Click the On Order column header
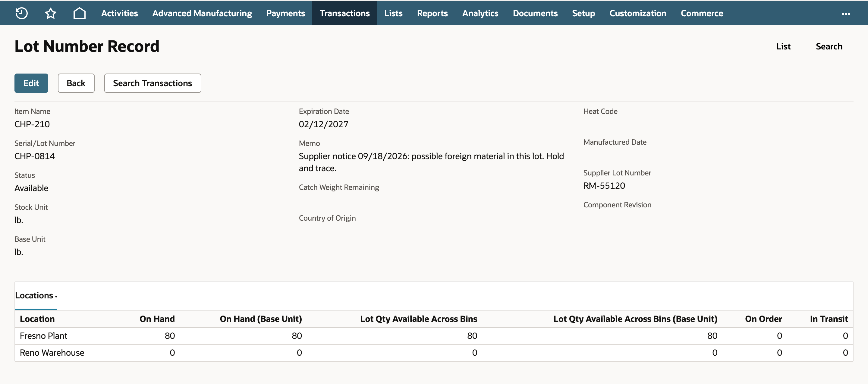This screenshot has width=868, height=384. point(763,319)
